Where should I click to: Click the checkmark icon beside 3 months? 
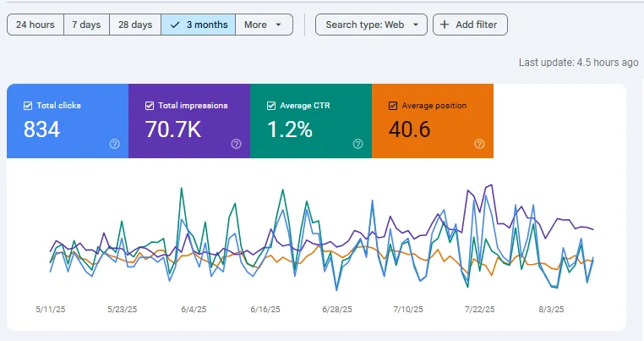(x=175, y=25)
